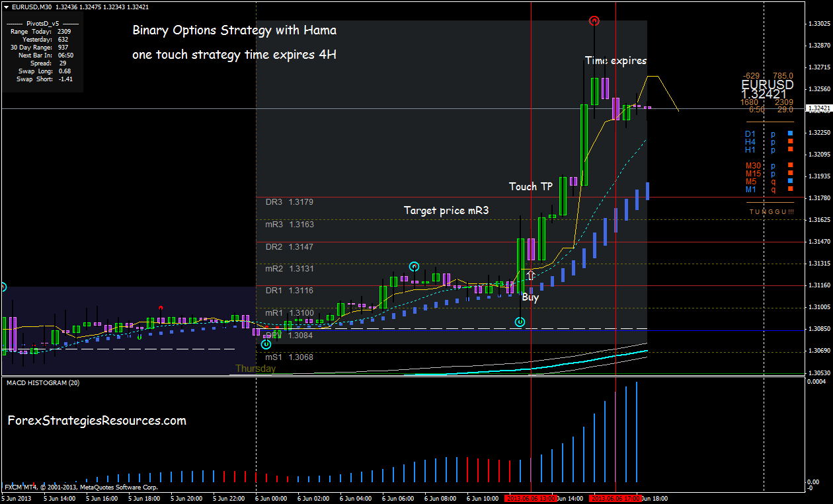
Task: Click the 'Swap Short: -1.41' row
Action: pyautogui.click(x=45, y=79)
